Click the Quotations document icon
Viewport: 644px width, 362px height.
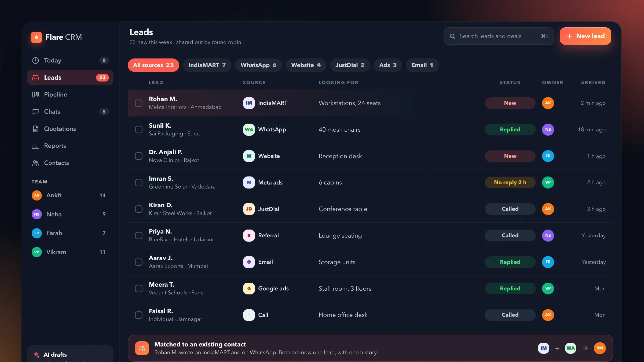click(x=35, y=129)
